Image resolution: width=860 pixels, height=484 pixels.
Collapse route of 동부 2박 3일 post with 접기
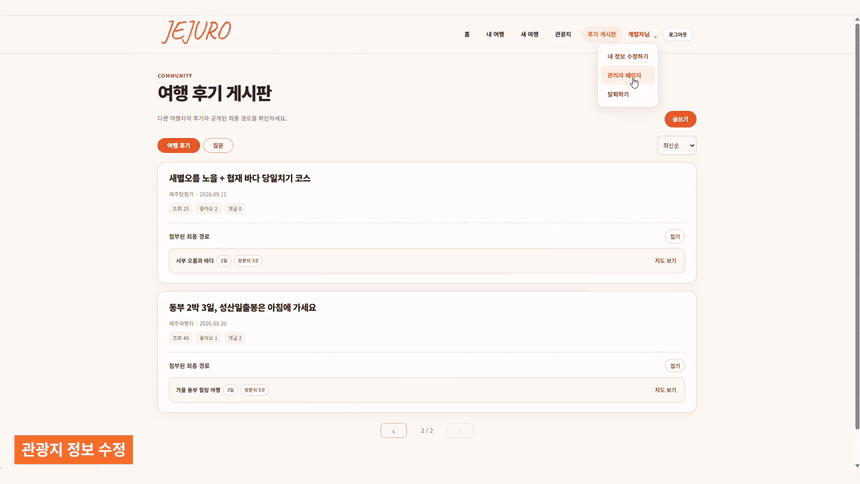tap(675, 366)
